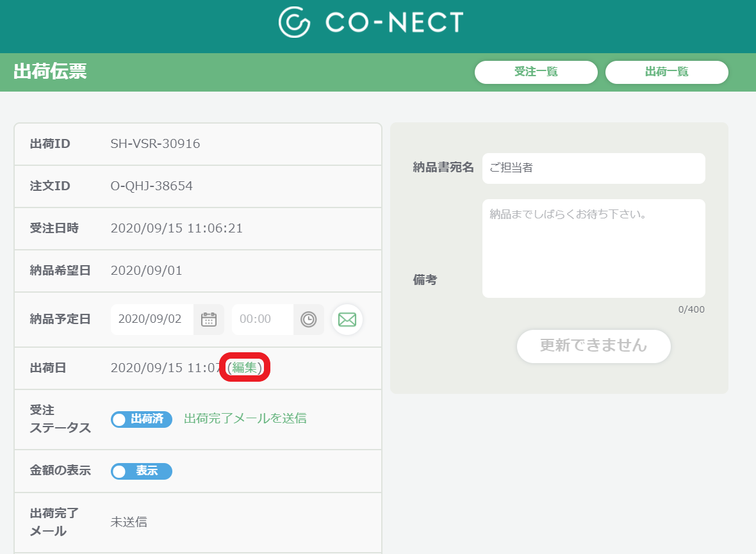Click the 未送信 mail status text
756x554 pixels.
[129, 522]
